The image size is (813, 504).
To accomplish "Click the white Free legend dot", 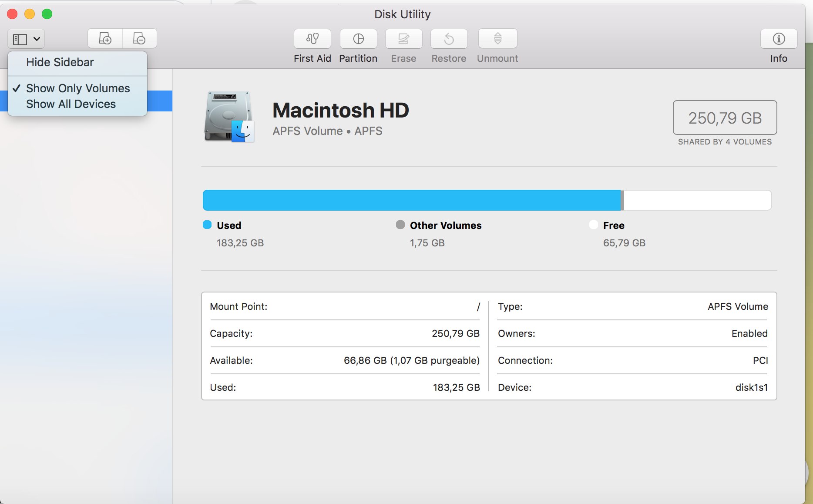I will tap(594, 225).
